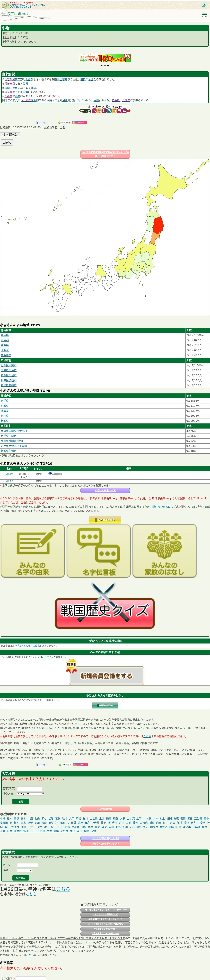Screen dimensions: 210x980
Task: Tap the app install download icon
Action: 204,5
